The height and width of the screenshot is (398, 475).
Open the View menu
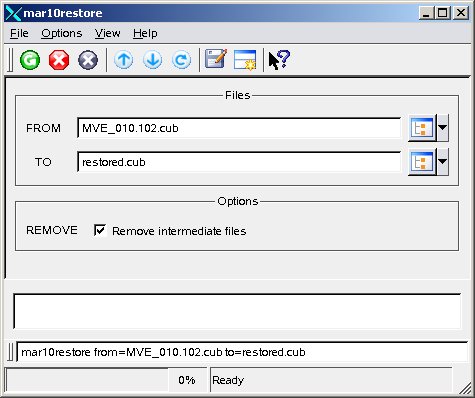click(107, 33)
